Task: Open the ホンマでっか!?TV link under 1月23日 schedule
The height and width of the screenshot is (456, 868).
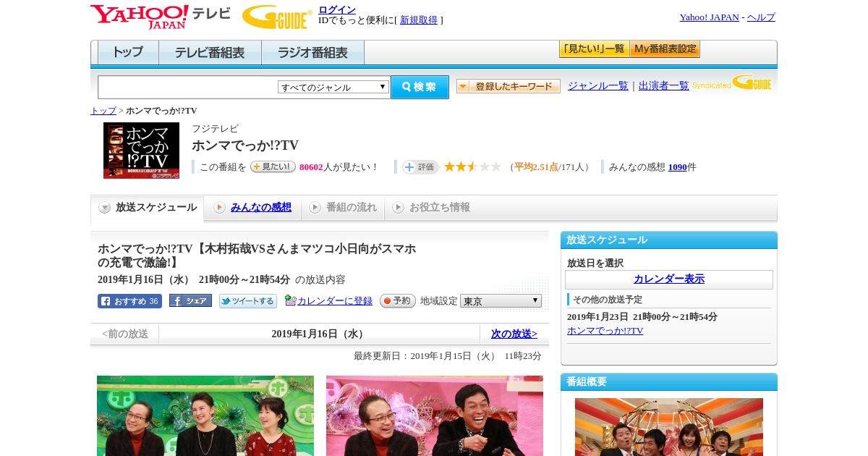Action: pos(605,331)
